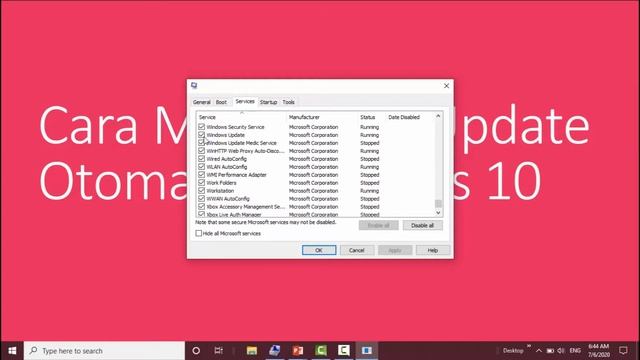Uncheck WMI Performance Adapter checkbox
The height and width of the screenshot is (360, 640).
(201, 175)
